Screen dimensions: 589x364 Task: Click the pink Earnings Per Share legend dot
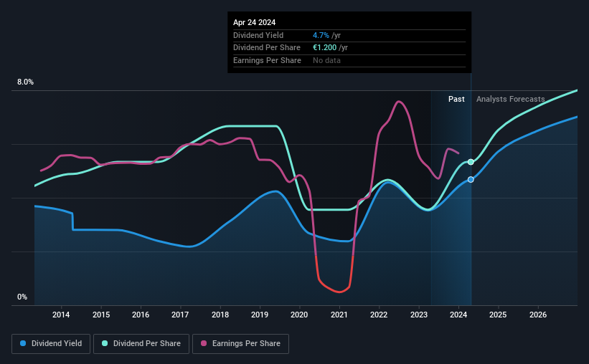click(x=204, y=343)
